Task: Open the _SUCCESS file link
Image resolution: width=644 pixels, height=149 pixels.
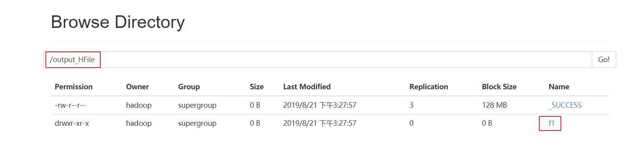Action: click(565, 105)
